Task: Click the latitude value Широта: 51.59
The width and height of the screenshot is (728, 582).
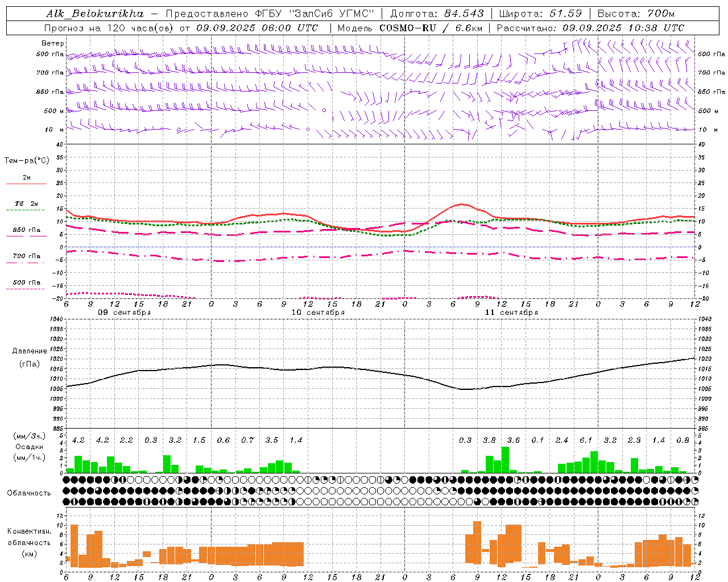Action: point(540,14)
